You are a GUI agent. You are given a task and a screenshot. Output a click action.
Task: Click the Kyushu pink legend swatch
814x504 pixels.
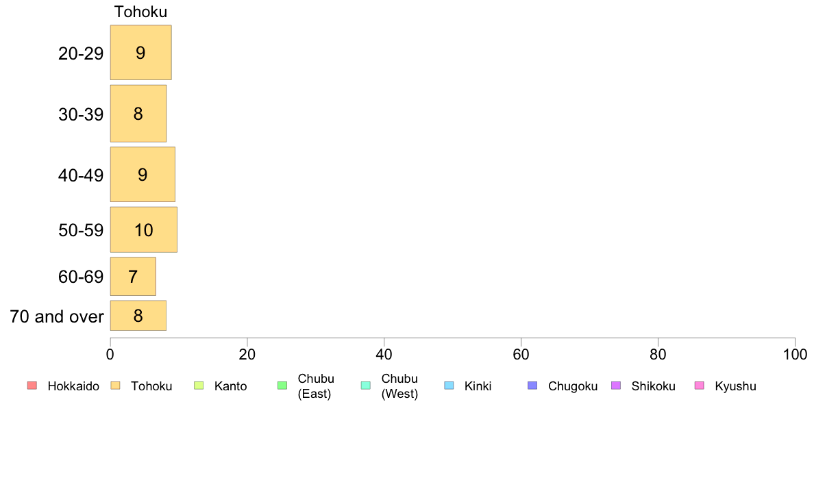(700, 386)
